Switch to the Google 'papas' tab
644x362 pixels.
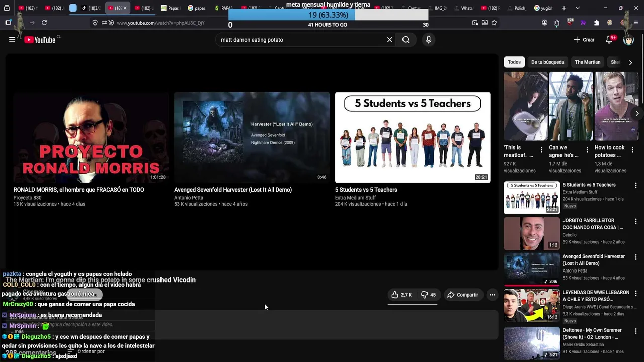(197, 8)
